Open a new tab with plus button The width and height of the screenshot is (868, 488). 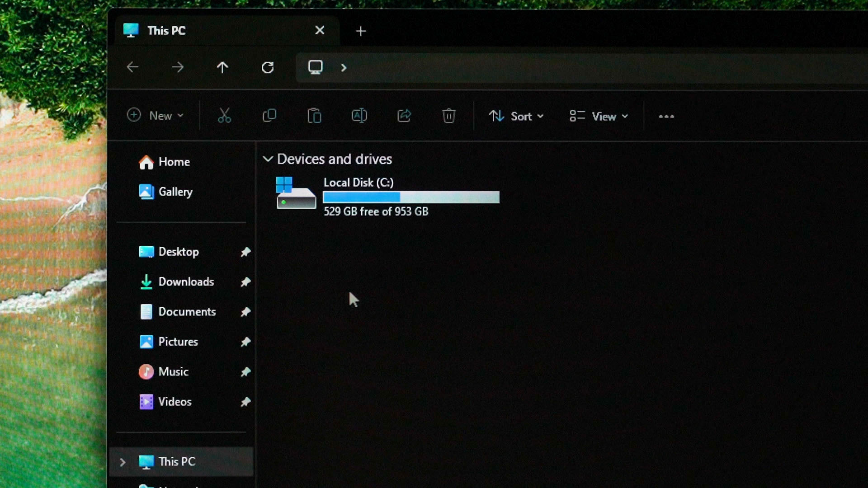(361, 31)
